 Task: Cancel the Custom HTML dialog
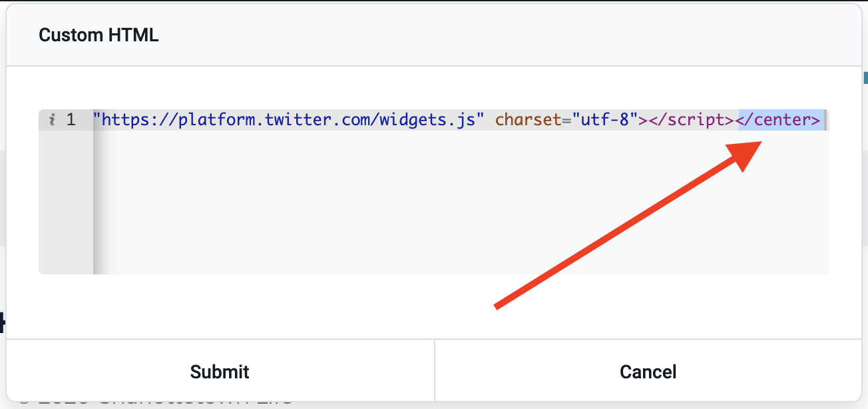648,371
